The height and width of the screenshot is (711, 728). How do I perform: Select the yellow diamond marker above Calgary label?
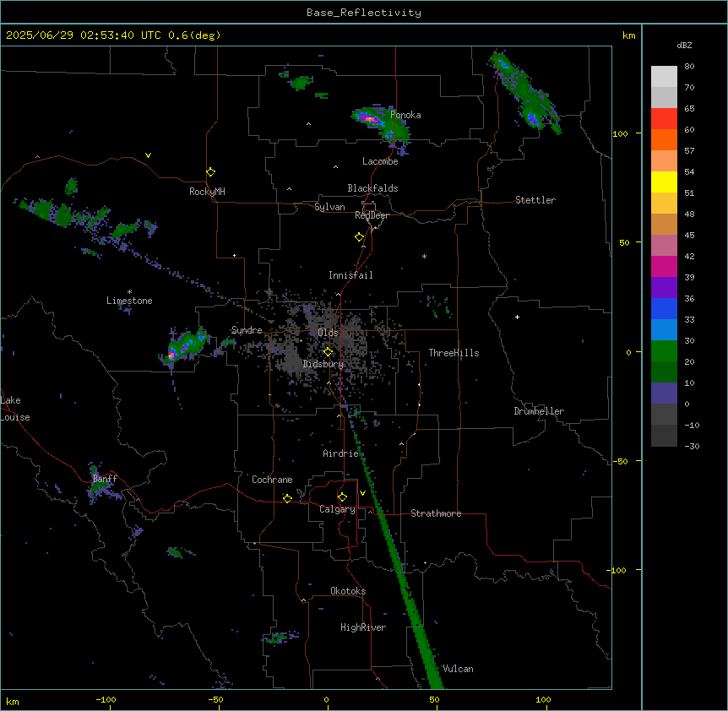pyautogui.click(x=342, y=497)
